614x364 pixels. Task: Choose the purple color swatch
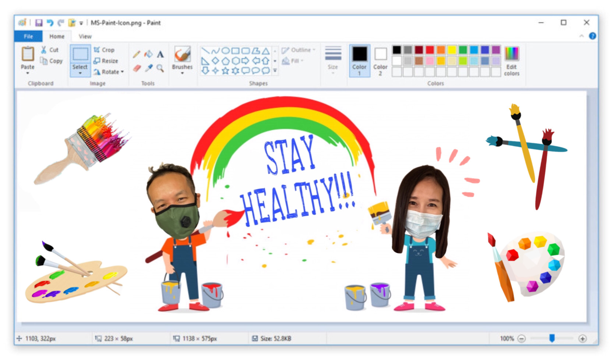pyautogui.click(x=496, y=50)
